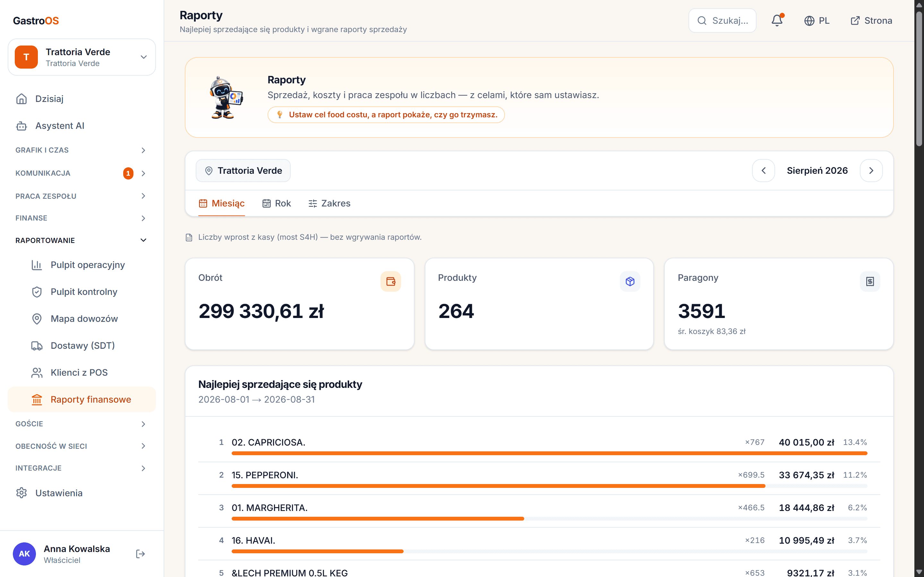Click the logout icon beside Anna Kowalska
The image size is (924, 577).
click(141, 554)
